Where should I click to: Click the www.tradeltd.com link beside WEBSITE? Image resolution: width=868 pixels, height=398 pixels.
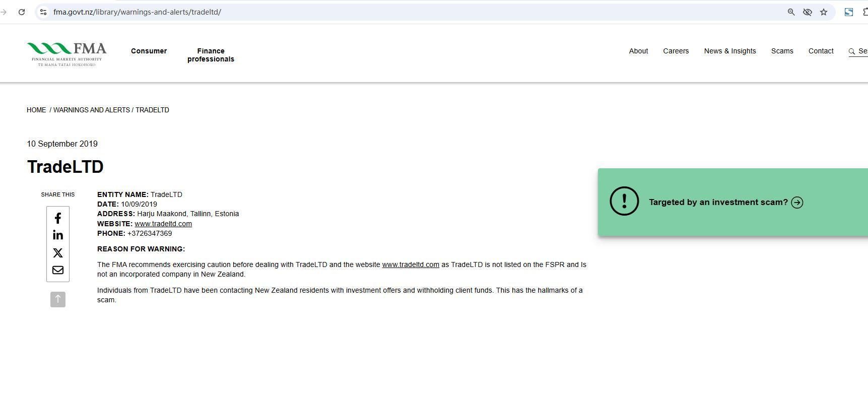(x=163, y=224)
